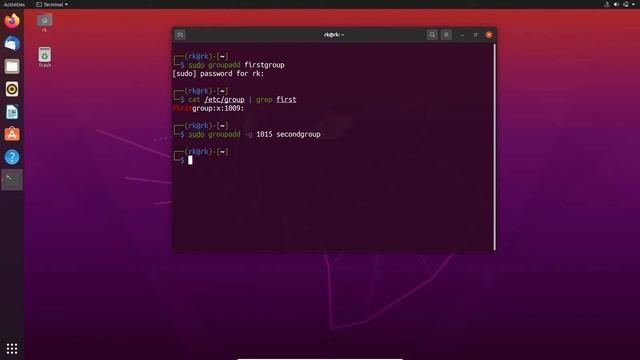The width and height of the screenshot is (640, 360).
Task: Launch LibreOffice Writer from the dock
Action: point(12,112)
